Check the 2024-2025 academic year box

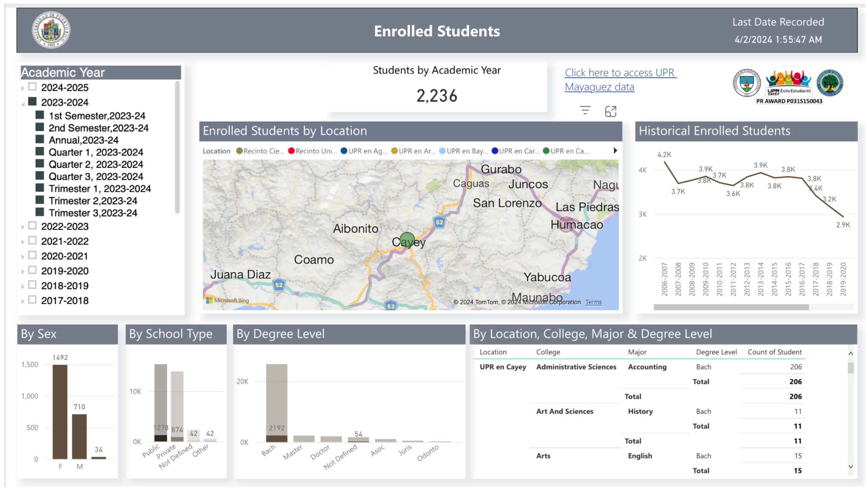pyautogui.click(x=33, y=87)
